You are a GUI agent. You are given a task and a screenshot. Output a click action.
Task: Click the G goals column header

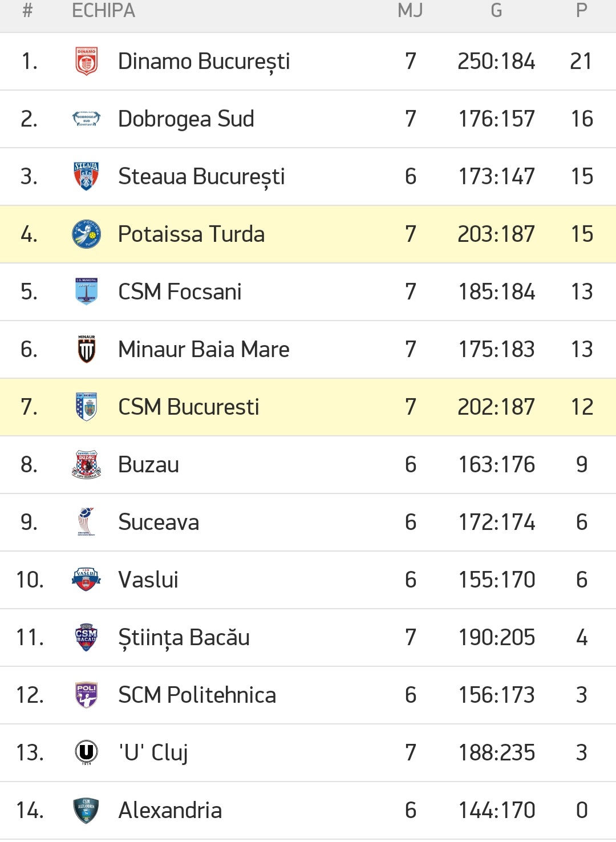coord(496,11)
